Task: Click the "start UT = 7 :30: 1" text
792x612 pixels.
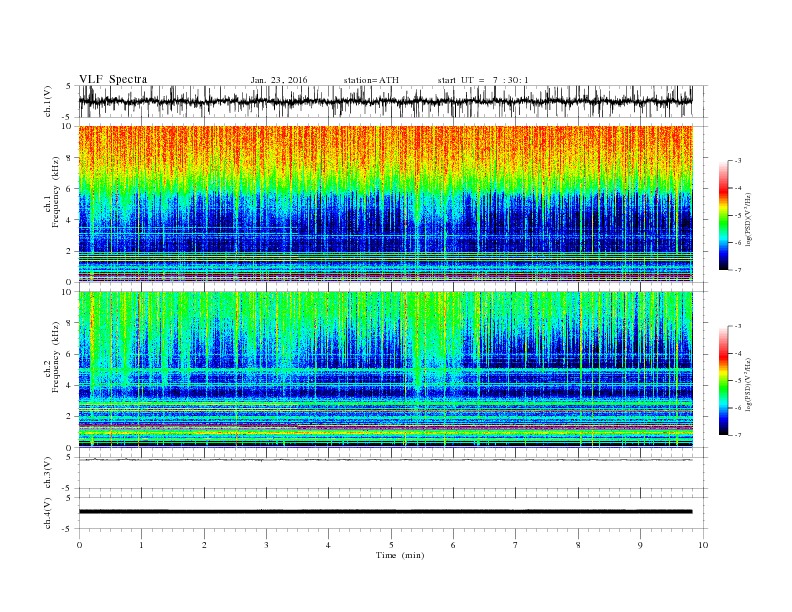Action: [483, 80]
